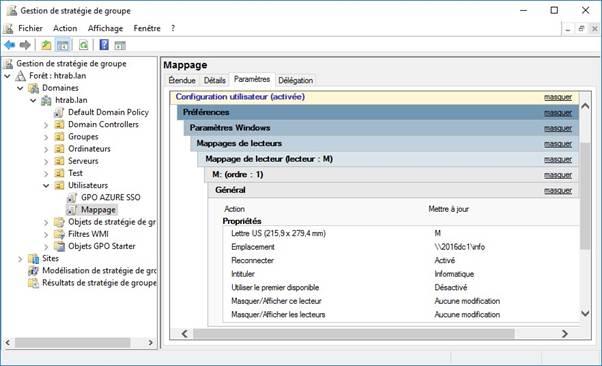Switch to the Détails tab
Viewport: 602px width, 366px height.
tap(215, 80)
